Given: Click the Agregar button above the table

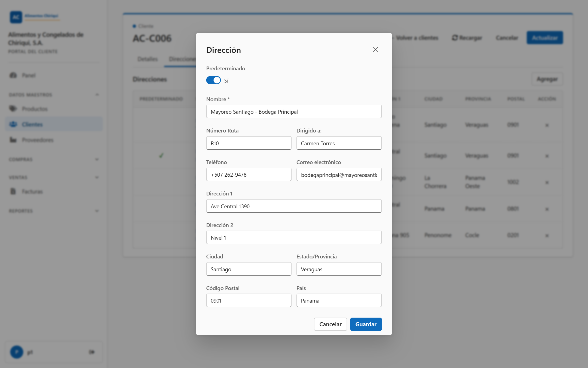Looking at the screenshot, I should [x=547, y=79].
